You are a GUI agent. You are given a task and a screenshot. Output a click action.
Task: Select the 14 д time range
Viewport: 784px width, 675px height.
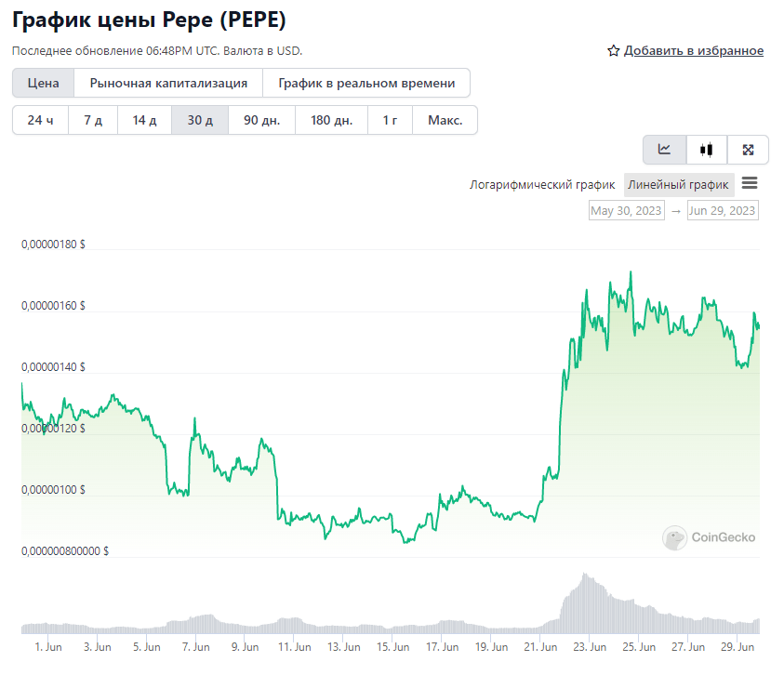tap(144, 120)
